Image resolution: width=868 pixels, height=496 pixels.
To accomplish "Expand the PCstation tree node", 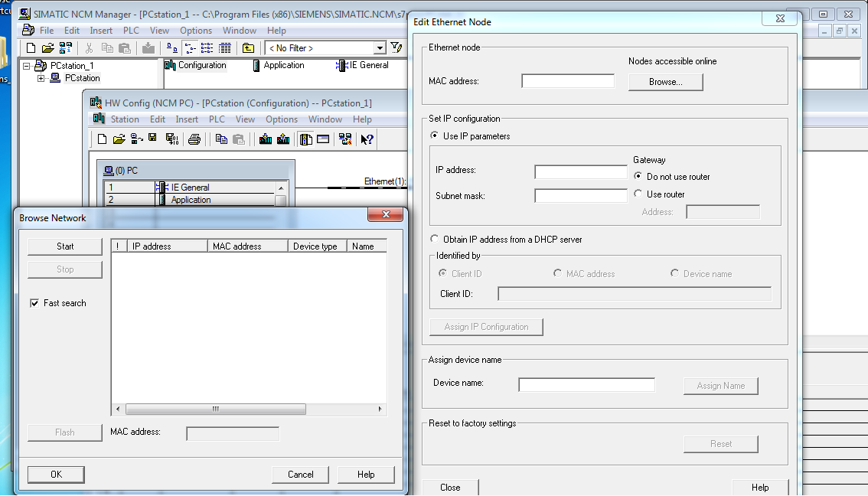I will tap(41, 79).
